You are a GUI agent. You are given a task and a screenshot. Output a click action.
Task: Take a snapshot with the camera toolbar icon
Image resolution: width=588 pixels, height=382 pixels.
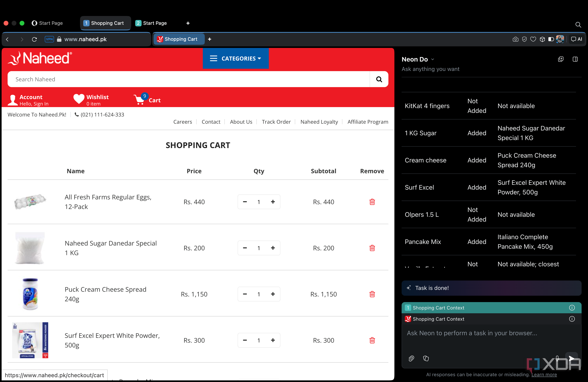pos(515,39)
